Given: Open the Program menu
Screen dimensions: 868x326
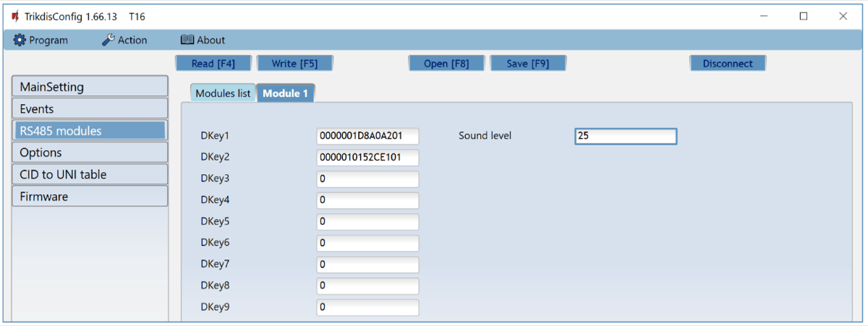Looking at the screenshot, I should 41,40.
